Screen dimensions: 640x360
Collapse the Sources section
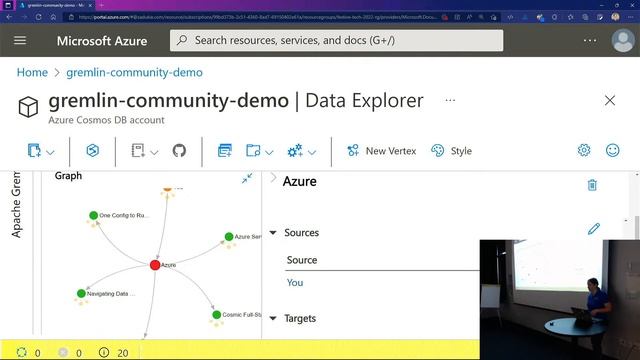[x=273, y=233]
